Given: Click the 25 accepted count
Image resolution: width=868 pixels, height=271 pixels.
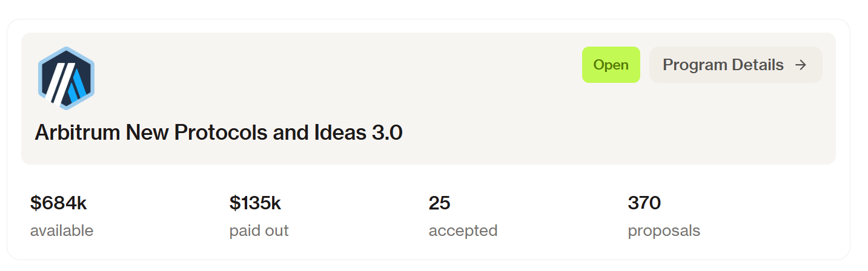Looking at the screenshot, I should point(439,203).
